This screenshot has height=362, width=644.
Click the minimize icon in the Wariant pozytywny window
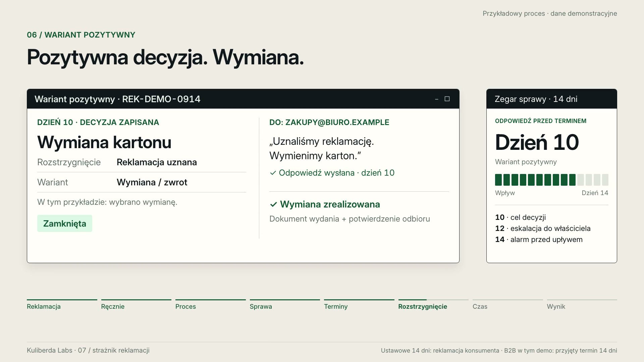(x=436, y=99)
